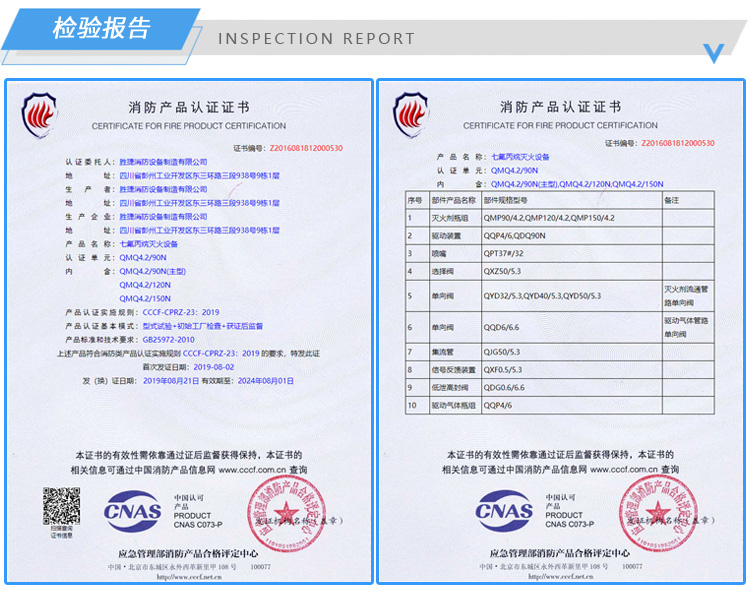Viewport: 750px width, 594px height.
Task: Click the QYD32/5.3,QYD40/5.3,QYD50/5.3 cell
Action: [572, 296]
